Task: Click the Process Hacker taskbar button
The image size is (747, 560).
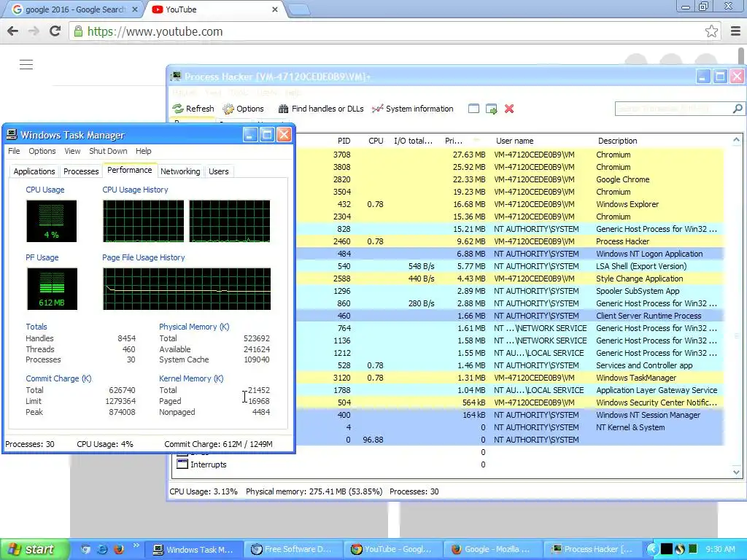Action: [x=591, y=549]
